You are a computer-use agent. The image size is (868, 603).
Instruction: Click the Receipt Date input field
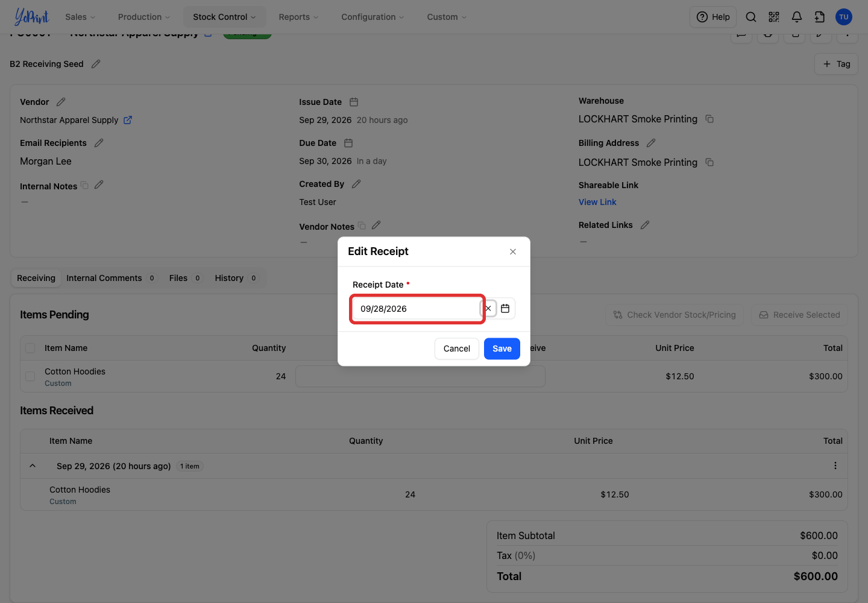coord(417,309)
